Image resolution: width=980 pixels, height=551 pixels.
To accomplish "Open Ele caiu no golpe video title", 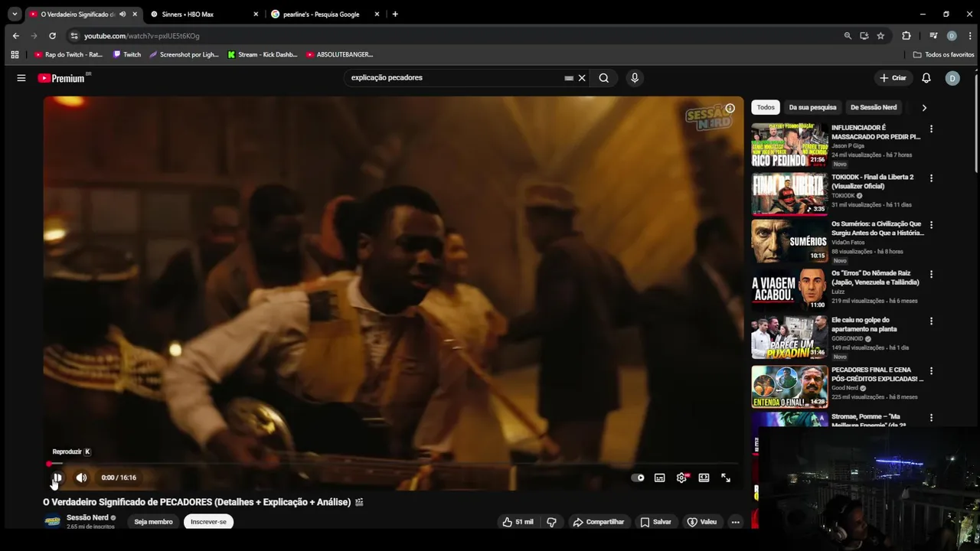I will coord(864,324).
